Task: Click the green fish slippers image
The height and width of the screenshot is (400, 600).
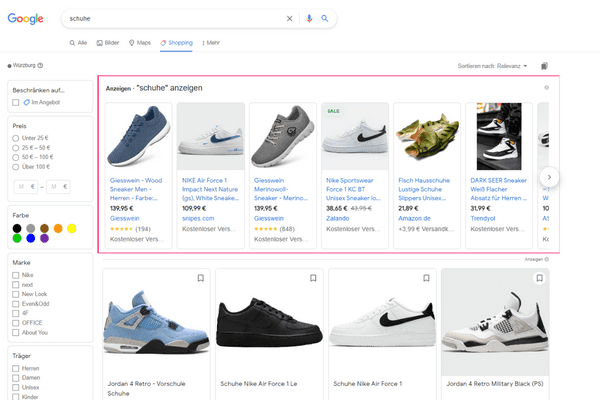Action: [427, 136]
